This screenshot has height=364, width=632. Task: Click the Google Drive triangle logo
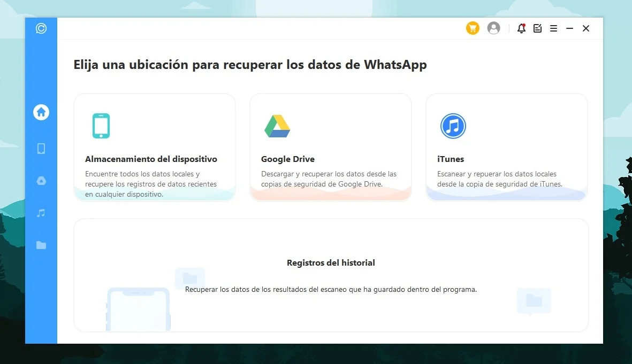pos(277,126)
